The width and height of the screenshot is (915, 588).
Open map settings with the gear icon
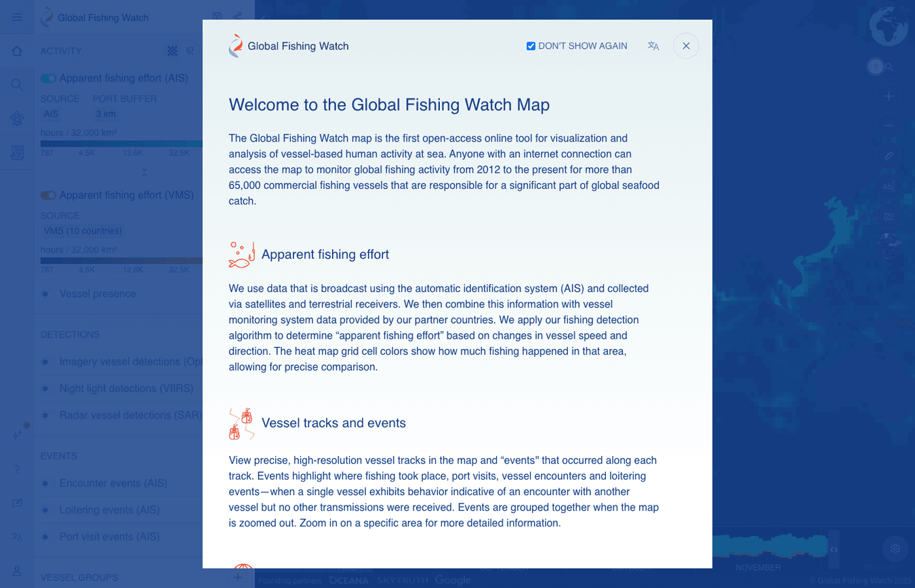(x=895, y=549)
